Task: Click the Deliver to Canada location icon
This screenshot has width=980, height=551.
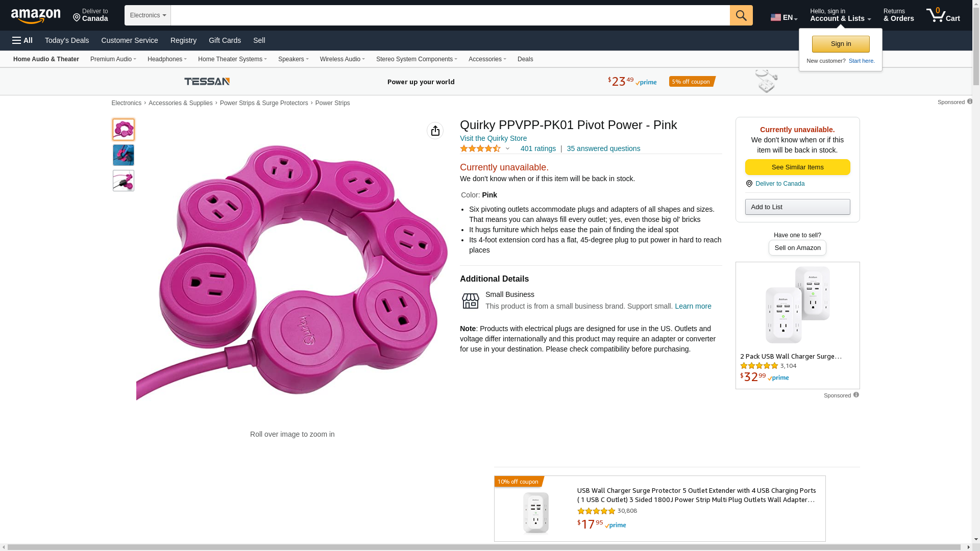Action: point(749,184)
